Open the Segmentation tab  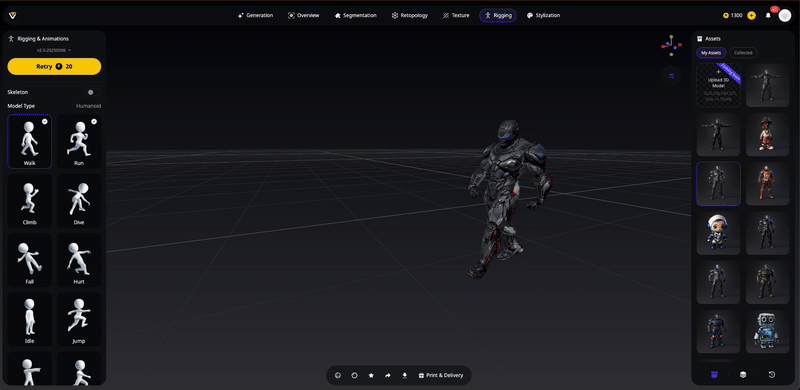coord(356,15)
